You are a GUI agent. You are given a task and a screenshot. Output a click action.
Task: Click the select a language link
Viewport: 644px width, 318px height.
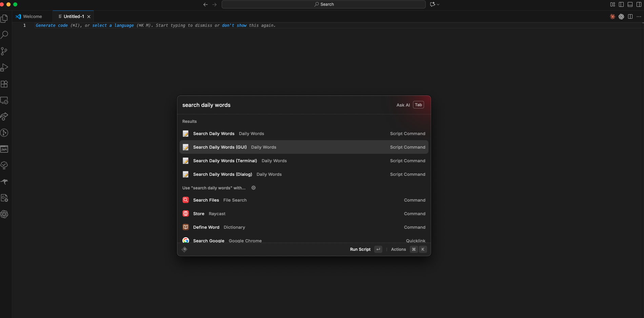(113, 25)
